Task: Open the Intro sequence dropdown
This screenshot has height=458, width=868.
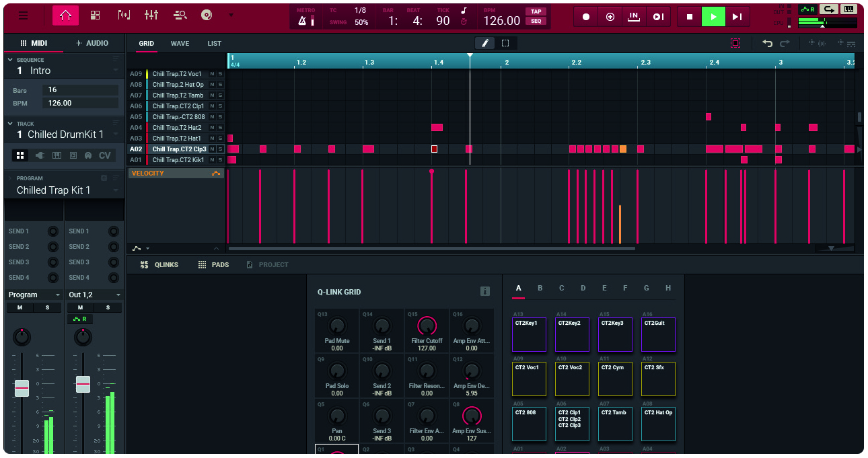Action: pyautogui.click(x=116, y=70)
